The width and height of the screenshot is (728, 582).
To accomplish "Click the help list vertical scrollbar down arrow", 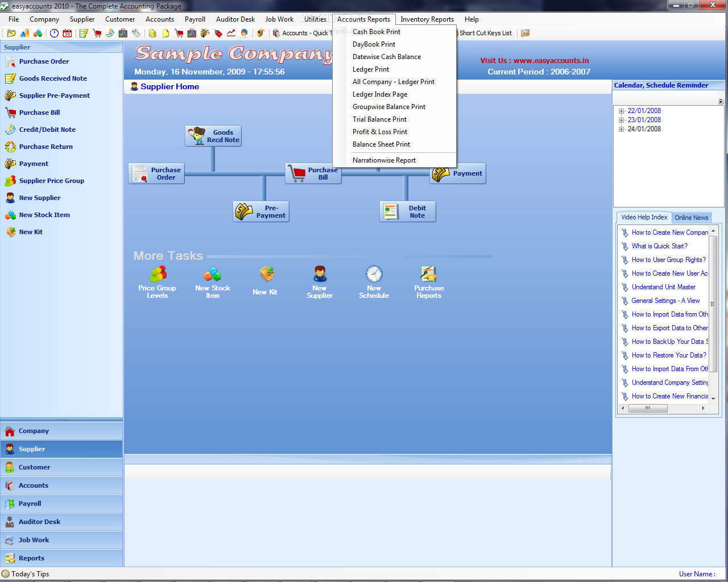I will (713, 399).
